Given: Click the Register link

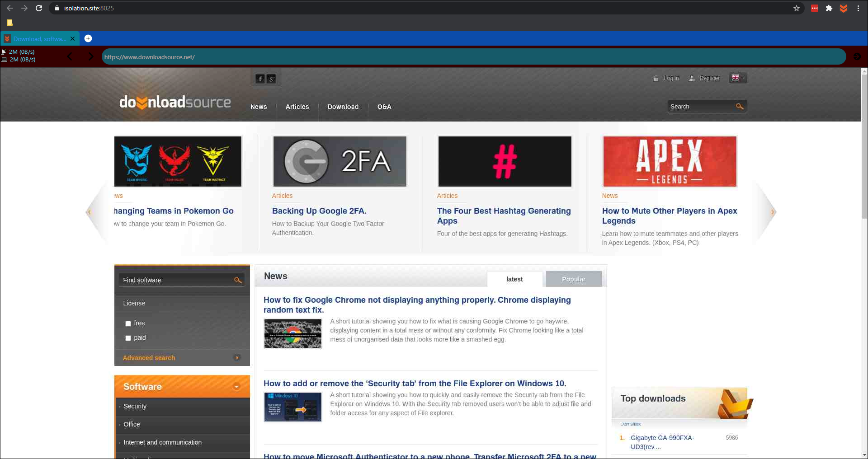Looking at the screenshot, I should 709,78.
